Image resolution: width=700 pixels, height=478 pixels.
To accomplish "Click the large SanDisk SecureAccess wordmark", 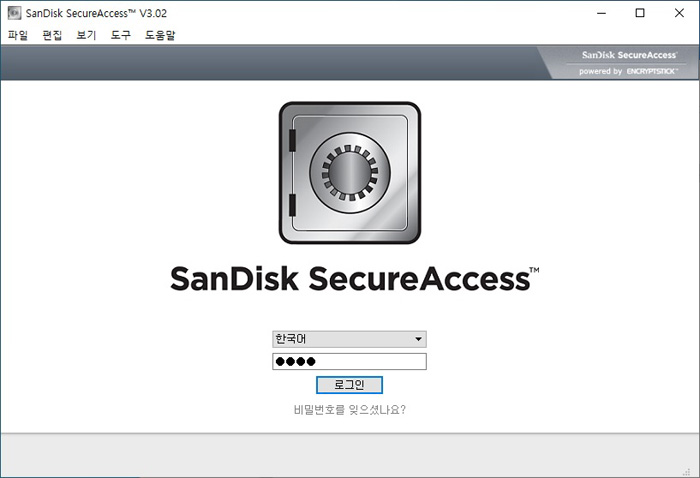I will 354,279.
